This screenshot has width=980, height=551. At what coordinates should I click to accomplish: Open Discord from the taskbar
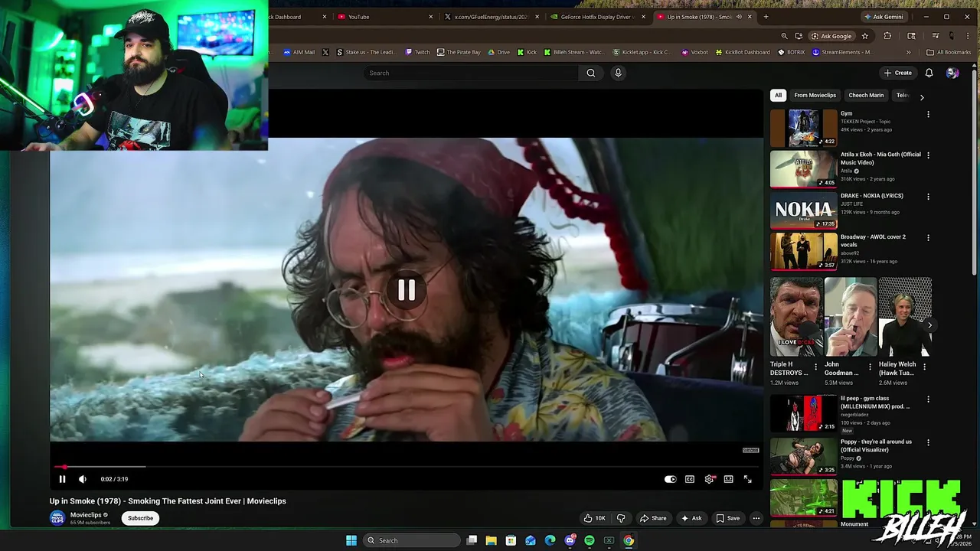[x=570, y=540]
